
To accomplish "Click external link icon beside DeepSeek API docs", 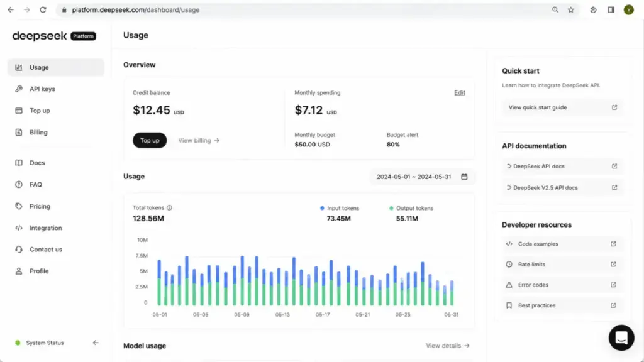I will point(614,166).
